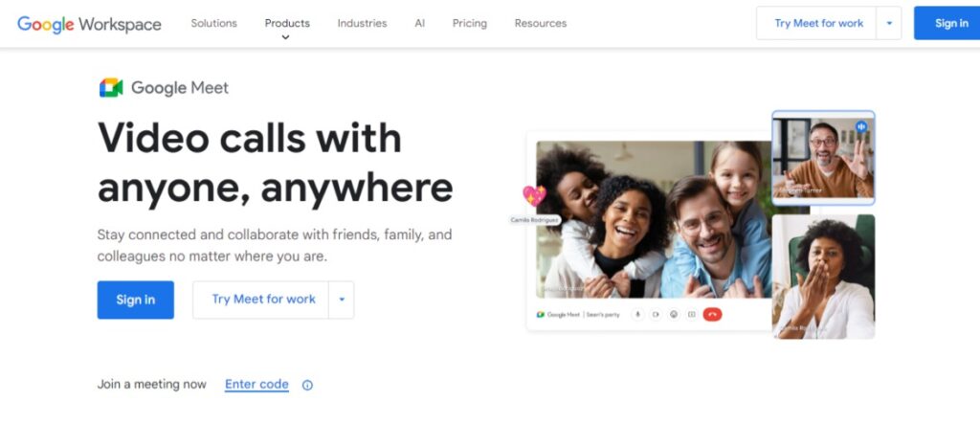Click the "Sean's party" meeting name

point(603,314)
